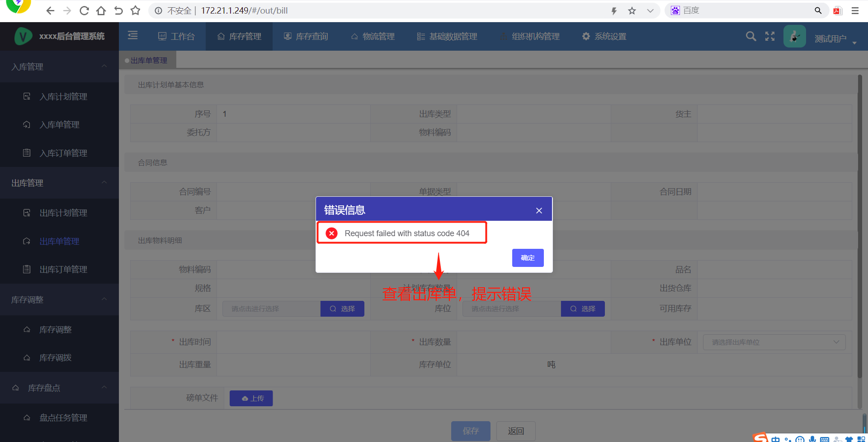Toggle fullscreen with expand icon
Image resolution: width=868 pixels, height=442 pixels.
click(x=770, y=36)
